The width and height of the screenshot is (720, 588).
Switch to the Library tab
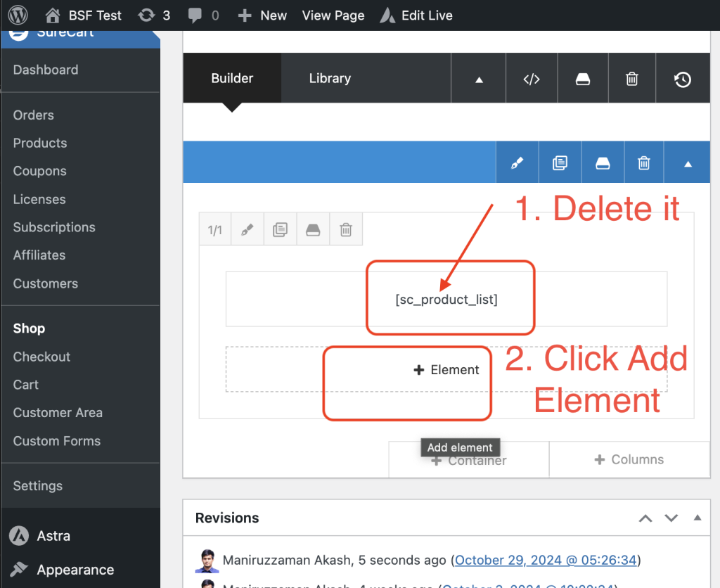330,78
